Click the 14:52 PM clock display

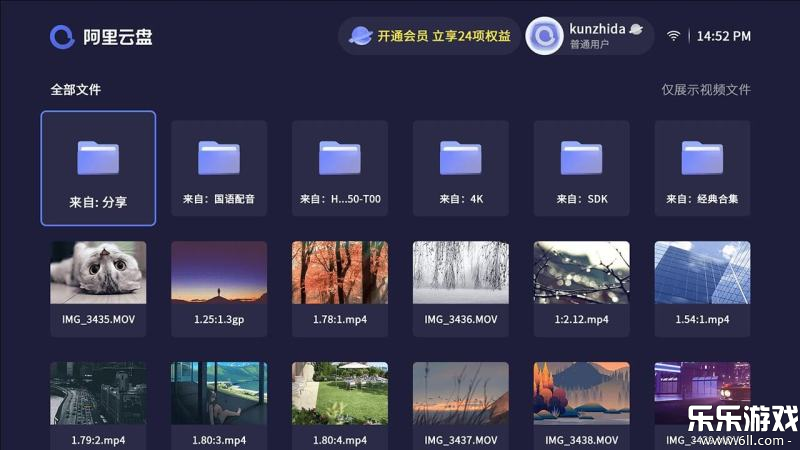(724, 36)
